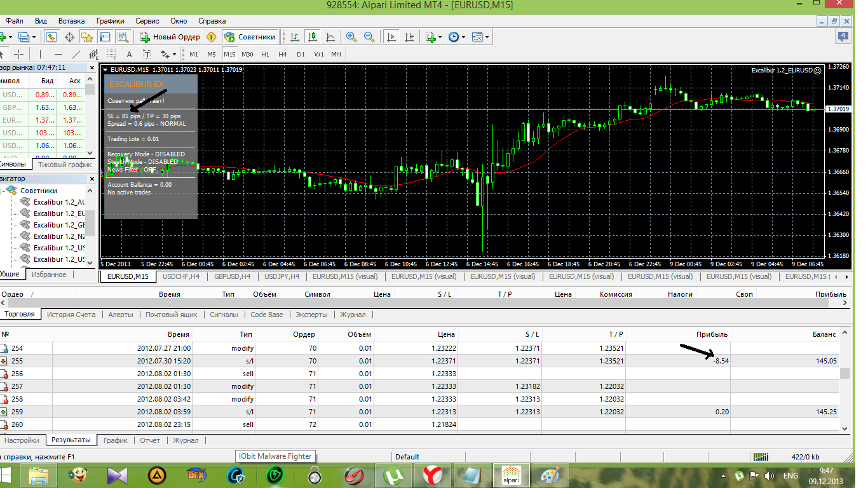868x488 pixels.
Task: Draw a vertical line tool
Action: (41, 54)
